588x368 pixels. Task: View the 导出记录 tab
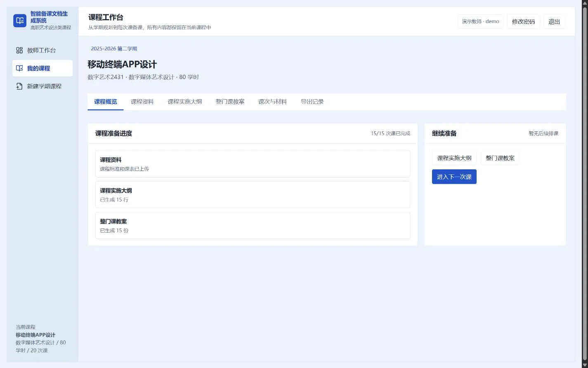(x=312, y=102)
